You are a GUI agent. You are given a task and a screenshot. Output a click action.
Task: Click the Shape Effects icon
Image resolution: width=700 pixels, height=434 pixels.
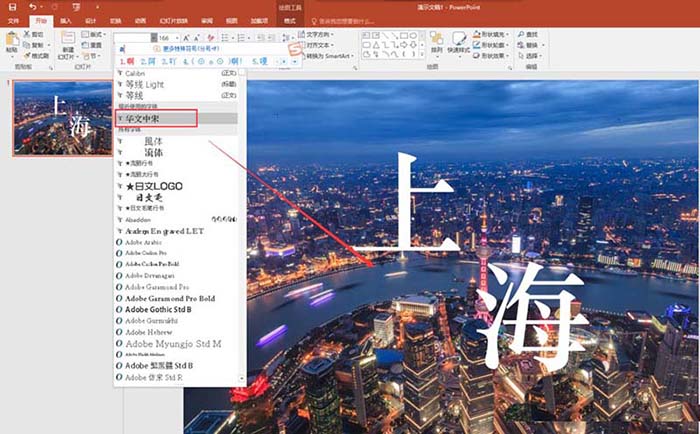click(477, 56)
